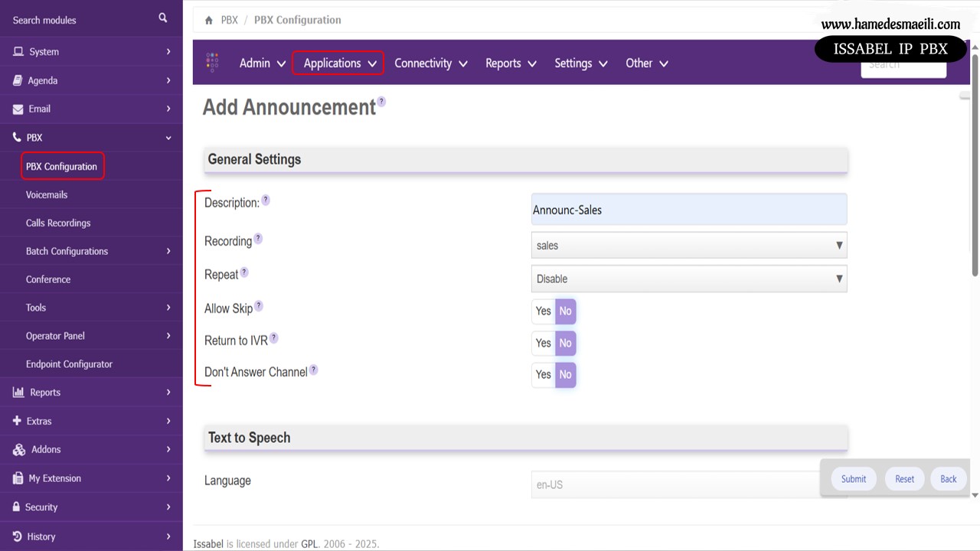980x551 pixels.
Task: Click the help icon next to Description
Action: coord(266,200)
